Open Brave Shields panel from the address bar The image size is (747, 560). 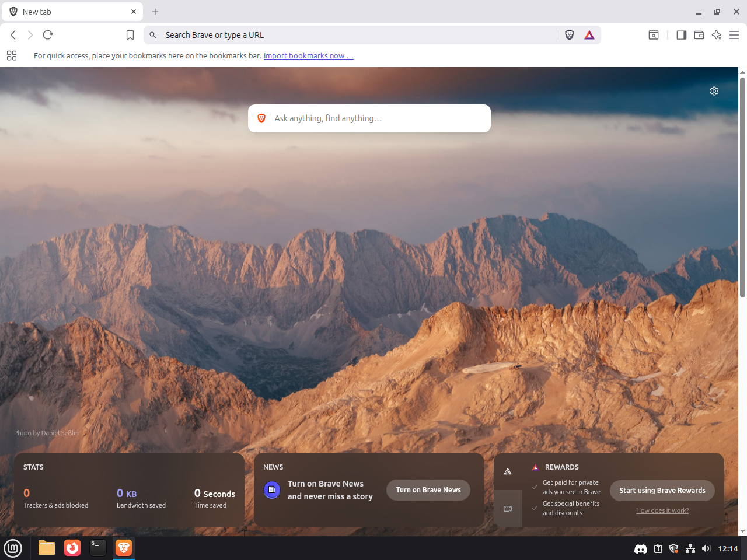569,35
